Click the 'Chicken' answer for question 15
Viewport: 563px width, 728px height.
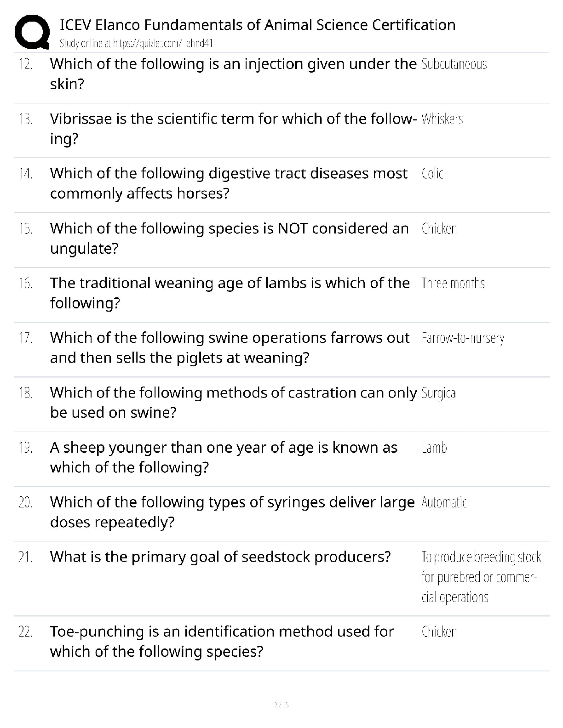439,228
